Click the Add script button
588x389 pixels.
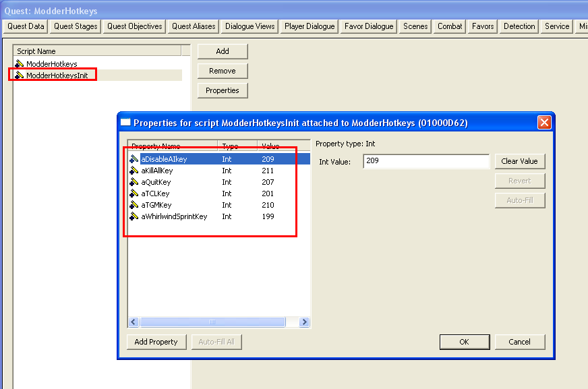[223, 51]
